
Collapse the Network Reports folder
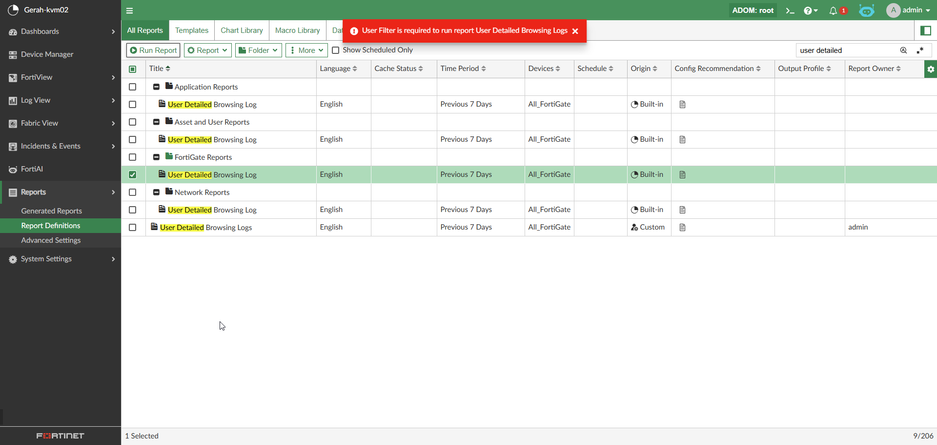pos(156,193)
